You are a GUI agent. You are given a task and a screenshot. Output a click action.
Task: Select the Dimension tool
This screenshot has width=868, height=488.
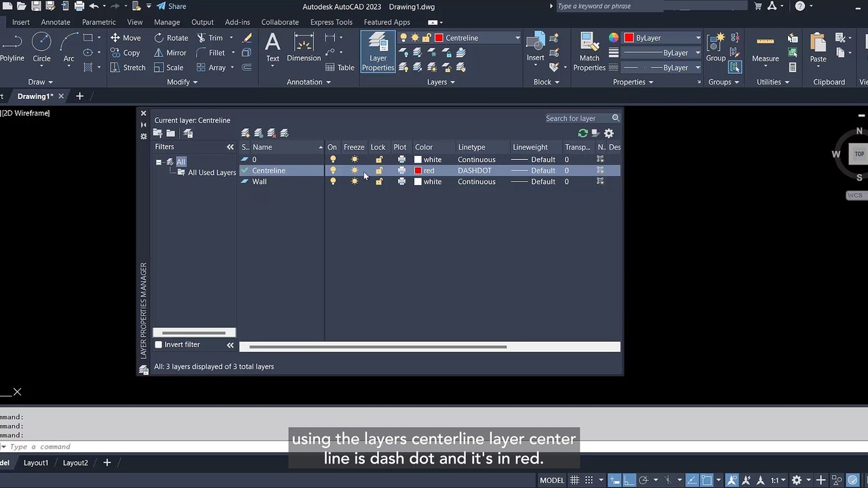(x=304, y=48)
